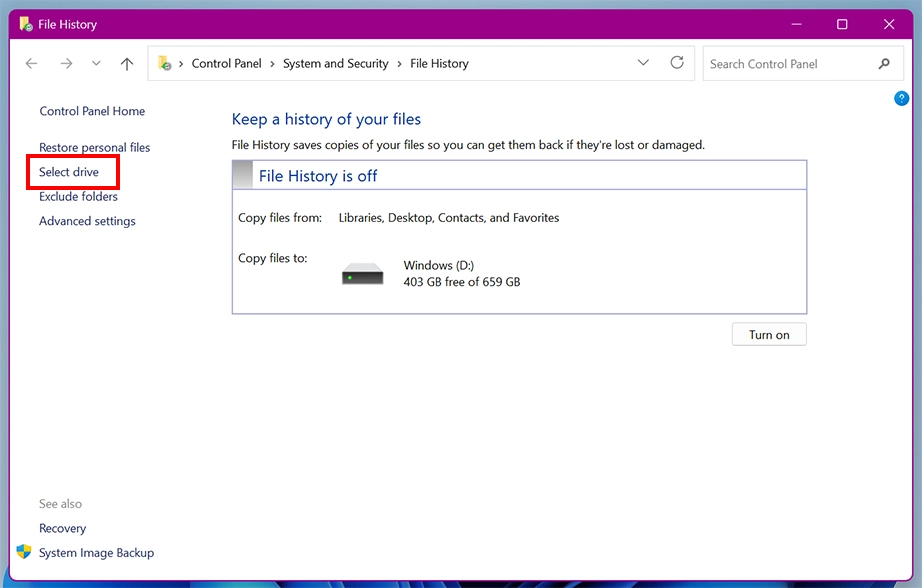The height and width of the screenshot is (588, 922).
Task: Open Restore personal files
Action: [x=95, y=148]
